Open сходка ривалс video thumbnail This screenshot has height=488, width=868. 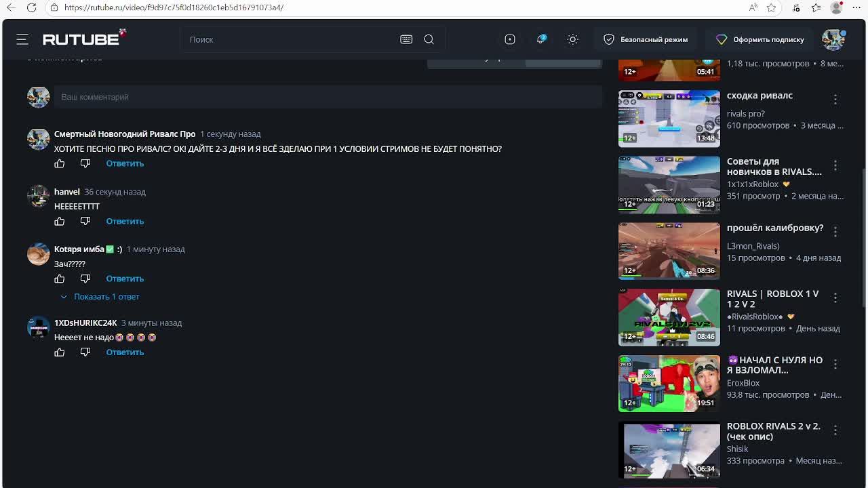(x=669, y=119)
